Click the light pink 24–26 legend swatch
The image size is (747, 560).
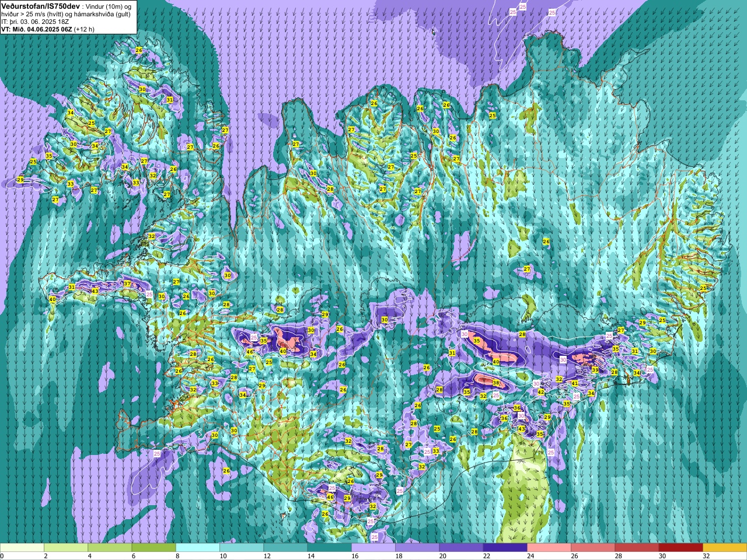tap(549, 548)
